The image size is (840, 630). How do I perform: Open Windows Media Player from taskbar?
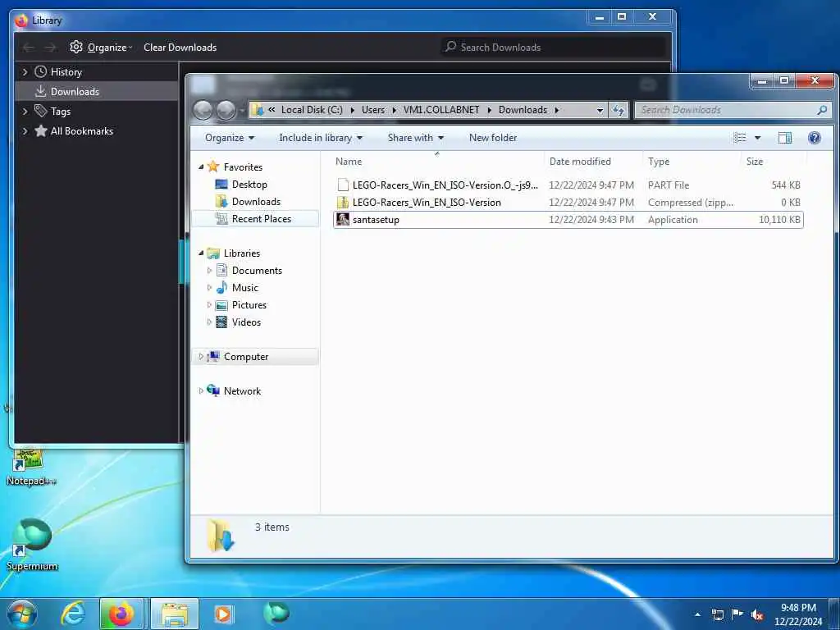(x=223, y=614)
